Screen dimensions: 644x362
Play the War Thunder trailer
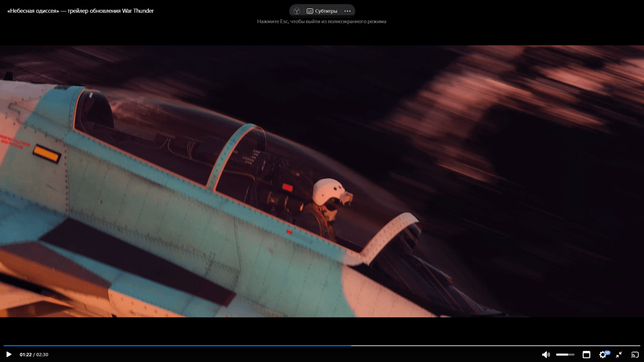pos(8,354)
